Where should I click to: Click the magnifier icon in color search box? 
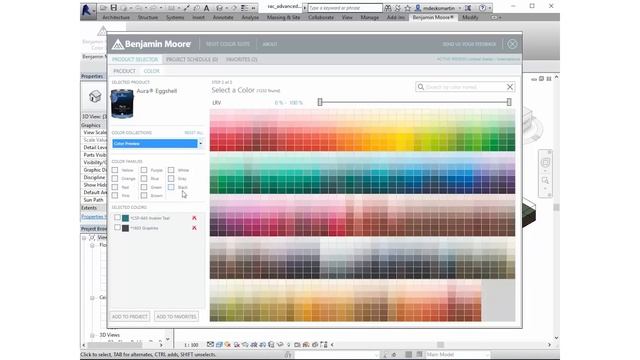[x=420, y=87]
